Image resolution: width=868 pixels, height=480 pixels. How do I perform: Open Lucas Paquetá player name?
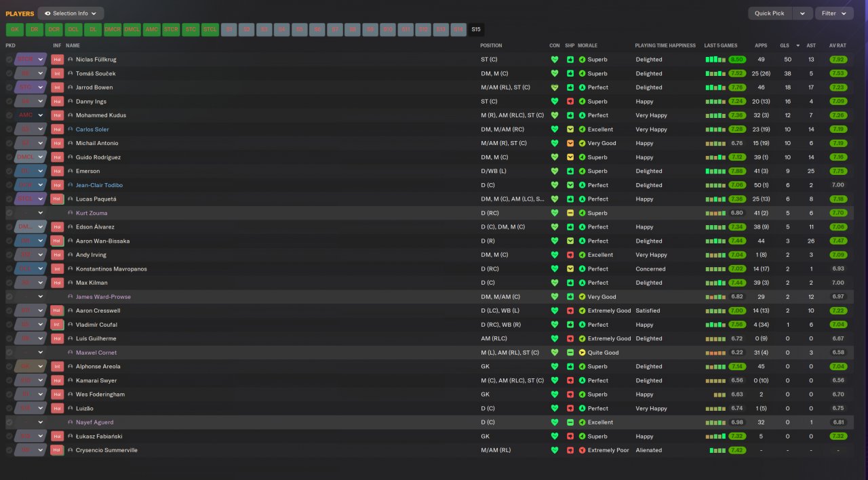point(96,199)
